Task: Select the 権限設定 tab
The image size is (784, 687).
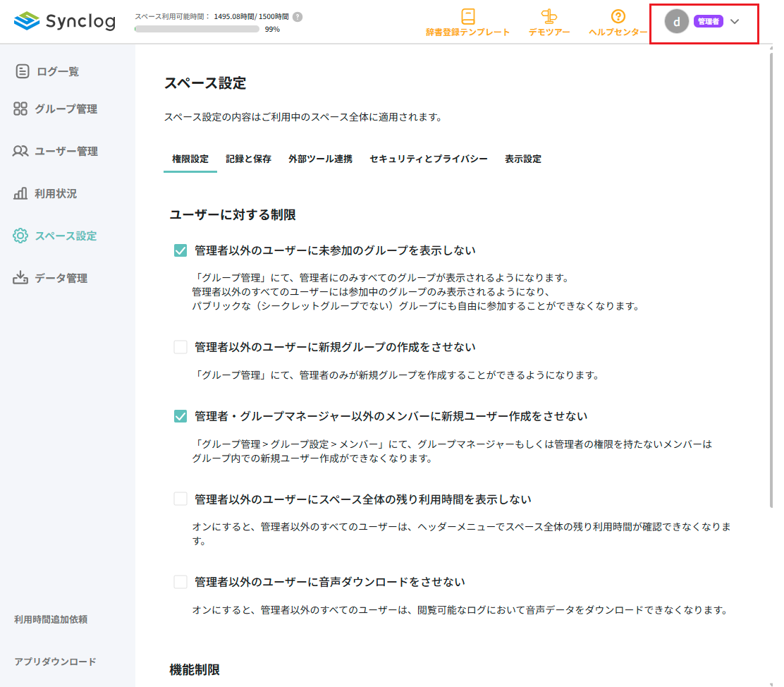Action: [x=190, y=159]
